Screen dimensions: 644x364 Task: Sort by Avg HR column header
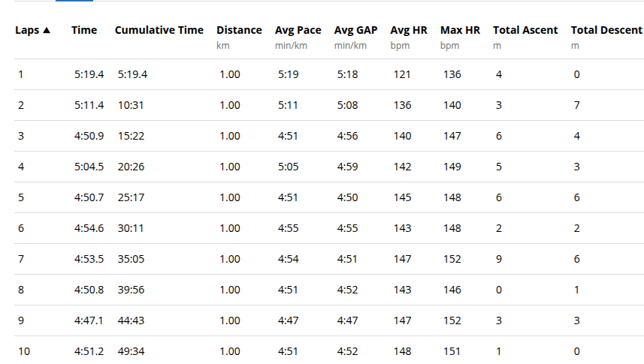pyautogui.click(x=409, y=30)
